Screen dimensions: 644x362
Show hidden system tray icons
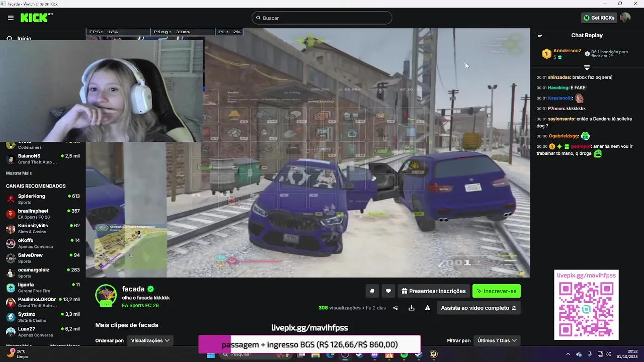coord(569,354)
